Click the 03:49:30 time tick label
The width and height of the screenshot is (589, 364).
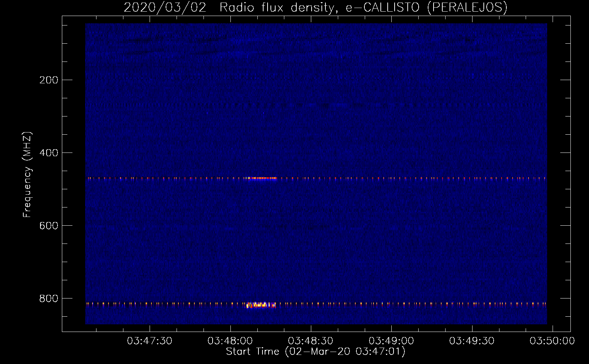pyautogui.click(x=472, y=341)
